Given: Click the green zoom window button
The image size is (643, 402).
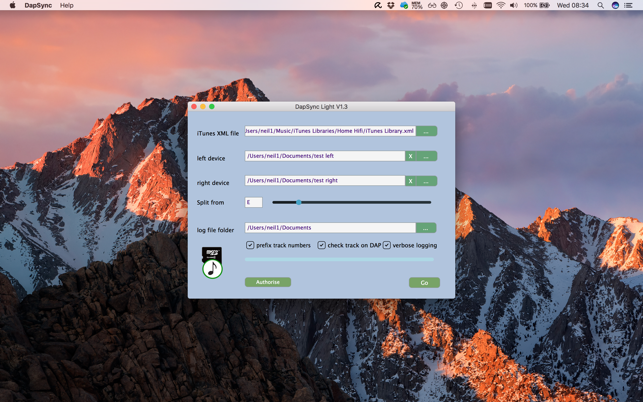Looking at the screenshot, I should (x=212, y=107).
